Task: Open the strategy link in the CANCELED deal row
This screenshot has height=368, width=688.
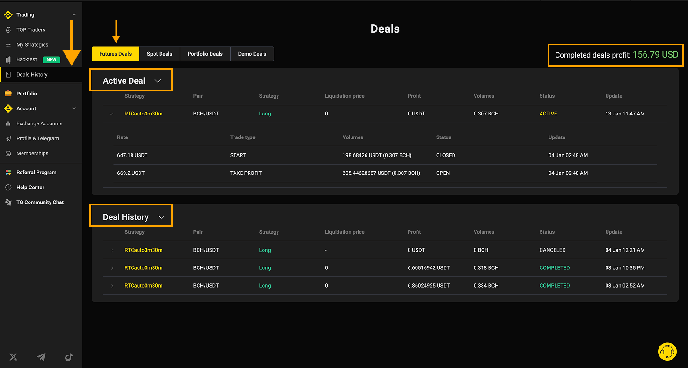Action: pos(143,250)
